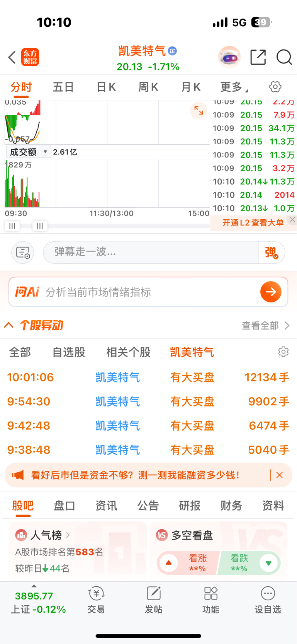Open 个股异动 settings gear icon
Viewport: 297px width, 644px height.
(x=283, y=352)
